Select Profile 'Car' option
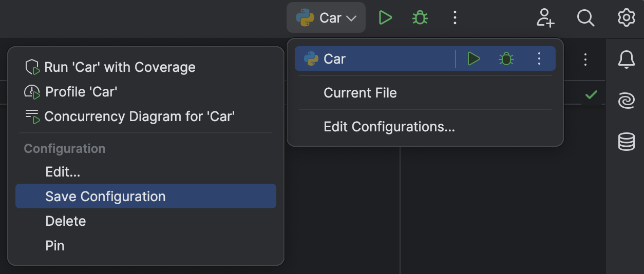 pos(81,92)
